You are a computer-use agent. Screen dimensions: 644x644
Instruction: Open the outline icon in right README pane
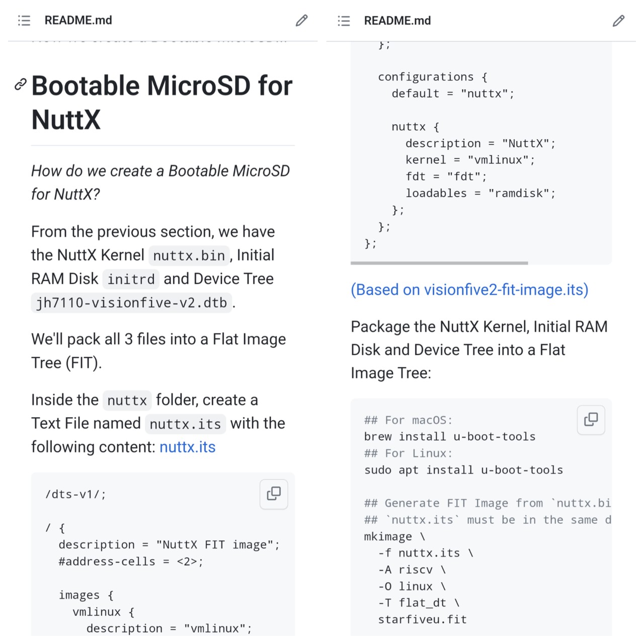[x=344, y=21]
